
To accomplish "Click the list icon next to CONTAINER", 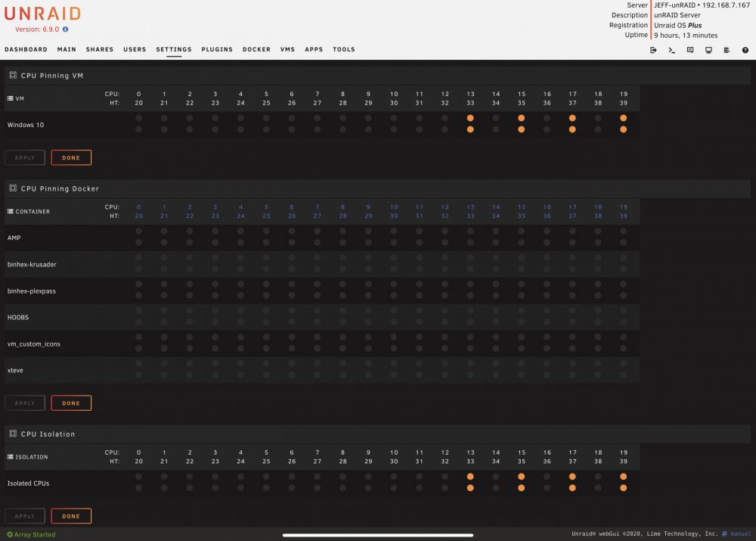I will pos(10,211).
